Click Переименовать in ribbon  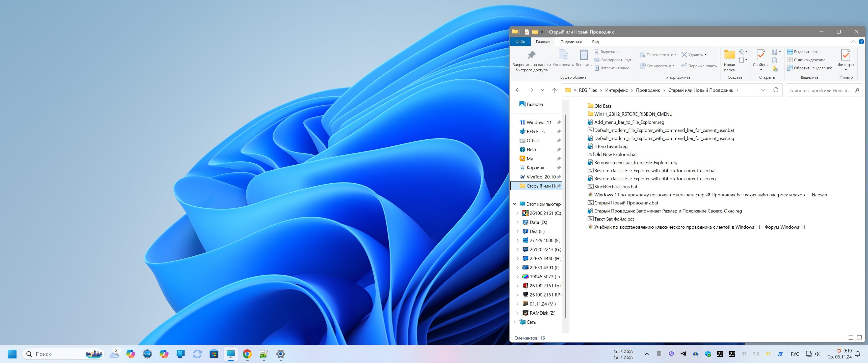[699, 66]
